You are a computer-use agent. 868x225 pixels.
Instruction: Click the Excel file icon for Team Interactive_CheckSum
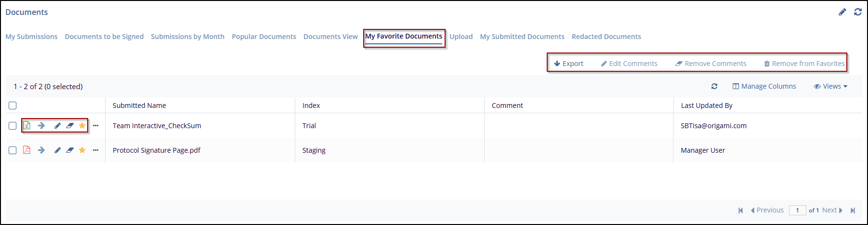tap(27, 125)
